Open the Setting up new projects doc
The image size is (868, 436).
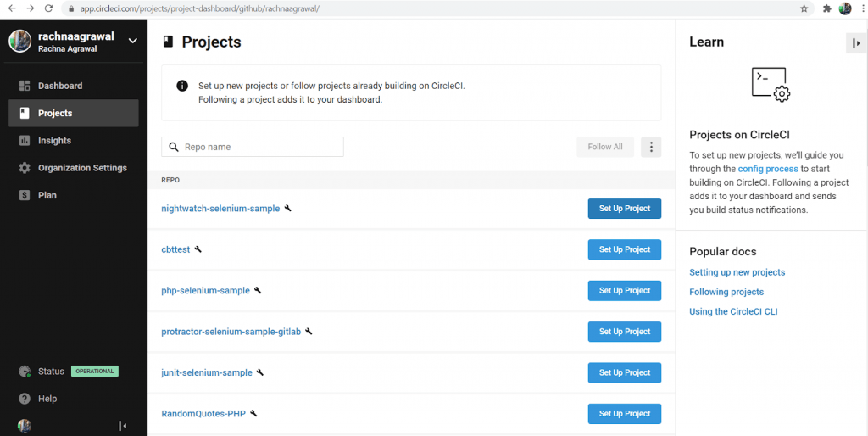(x=737, y=272)
